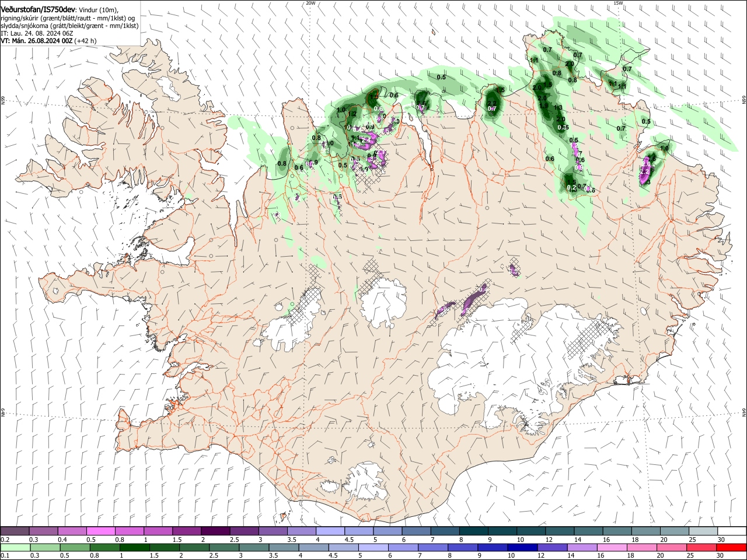Pick the bright pink 0.5 swatch in top legend row
747x560 pixels.
tap(101, 531)
